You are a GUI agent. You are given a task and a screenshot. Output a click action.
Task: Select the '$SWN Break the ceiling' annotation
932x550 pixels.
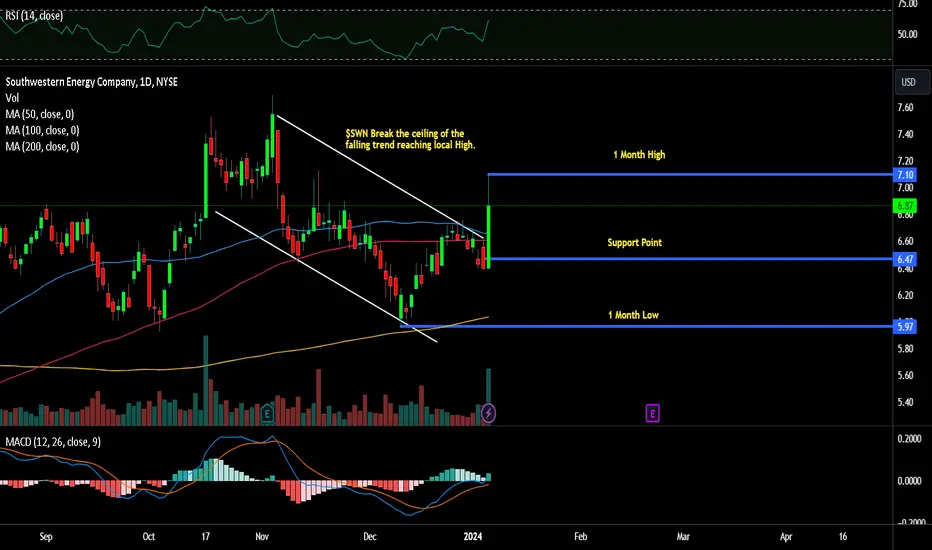[x=410, y=139]
